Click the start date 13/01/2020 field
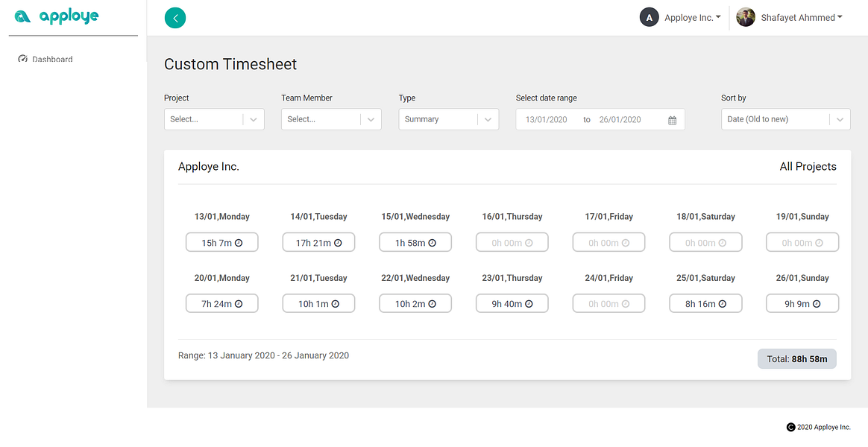Viewport: 868px width, 447px height. 547,119
